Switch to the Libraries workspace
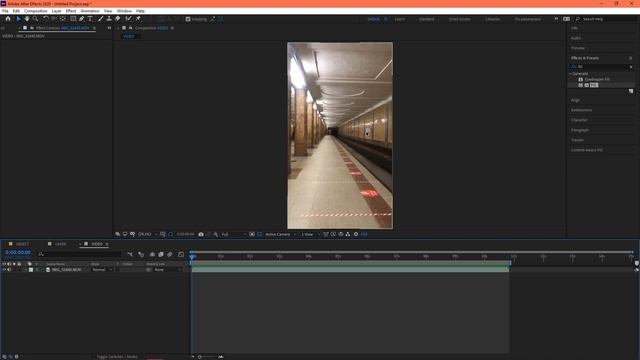 [x=492, y=19]
